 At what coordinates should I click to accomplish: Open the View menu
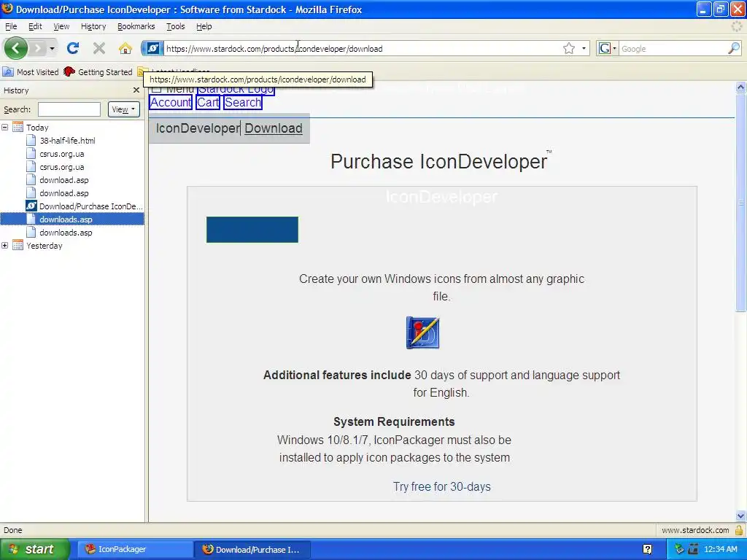(x=61, y=26)
